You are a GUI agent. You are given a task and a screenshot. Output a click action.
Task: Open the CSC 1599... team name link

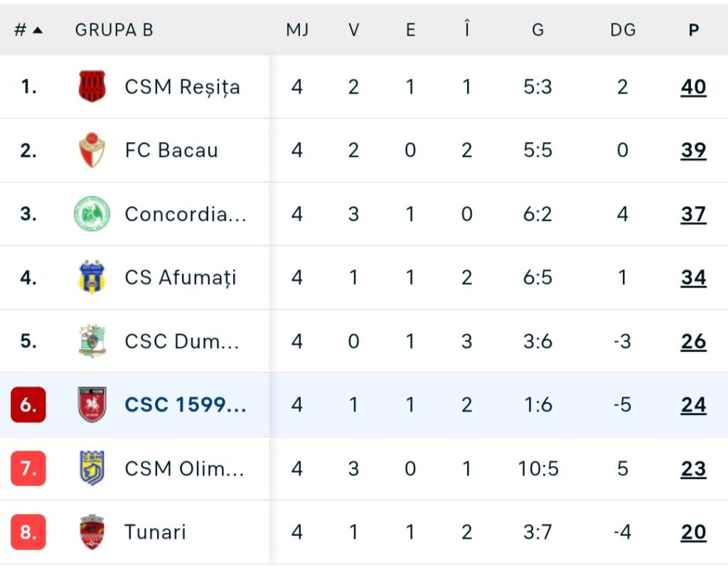click(186, 404)
